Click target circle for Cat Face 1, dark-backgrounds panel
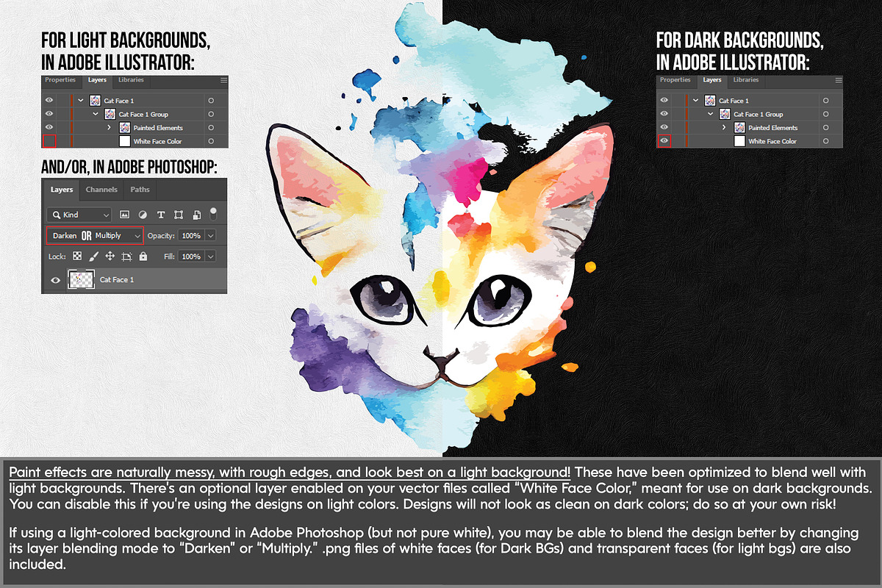This screenshot has width=882, height=588. [x=826, y=101]
